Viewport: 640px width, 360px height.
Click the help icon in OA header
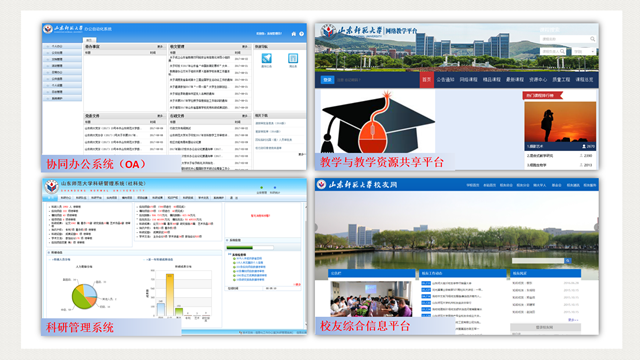point(302,34)
